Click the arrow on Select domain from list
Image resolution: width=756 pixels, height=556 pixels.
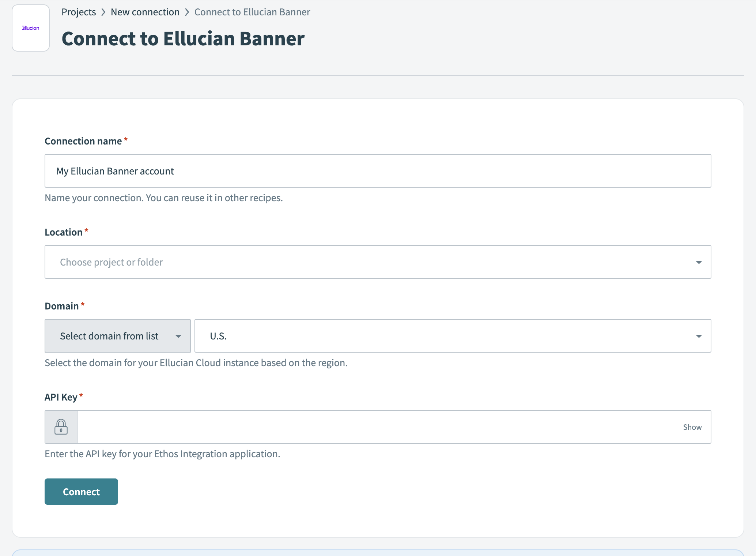(178, 336)
